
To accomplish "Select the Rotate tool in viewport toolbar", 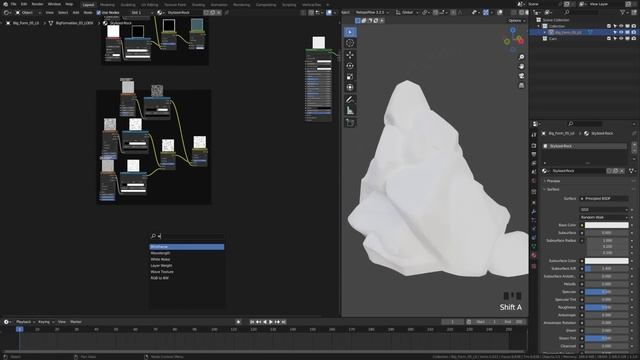I will tap(350, 66).
